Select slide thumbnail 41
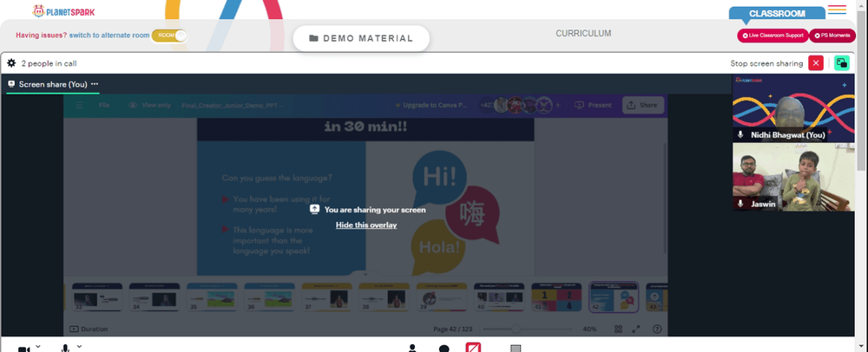The image size is (868, 352). [557, 297]
